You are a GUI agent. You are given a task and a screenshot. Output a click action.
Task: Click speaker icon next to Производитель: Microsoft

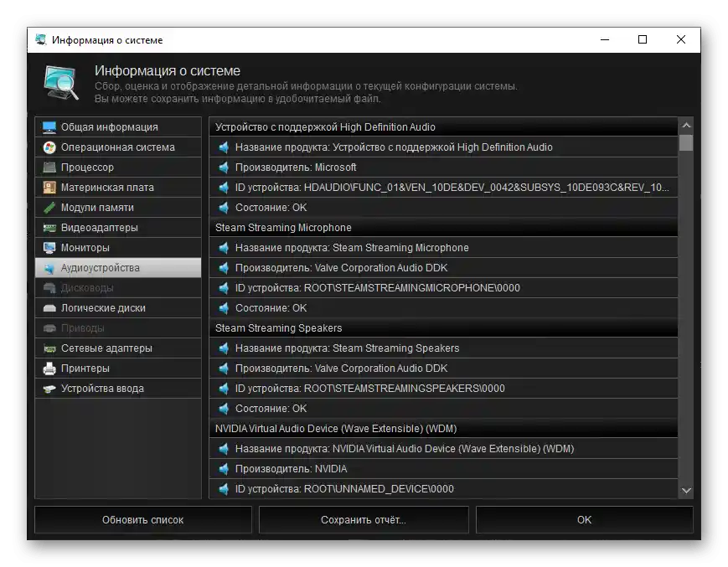pyautogui.click(x=224, y=168)
